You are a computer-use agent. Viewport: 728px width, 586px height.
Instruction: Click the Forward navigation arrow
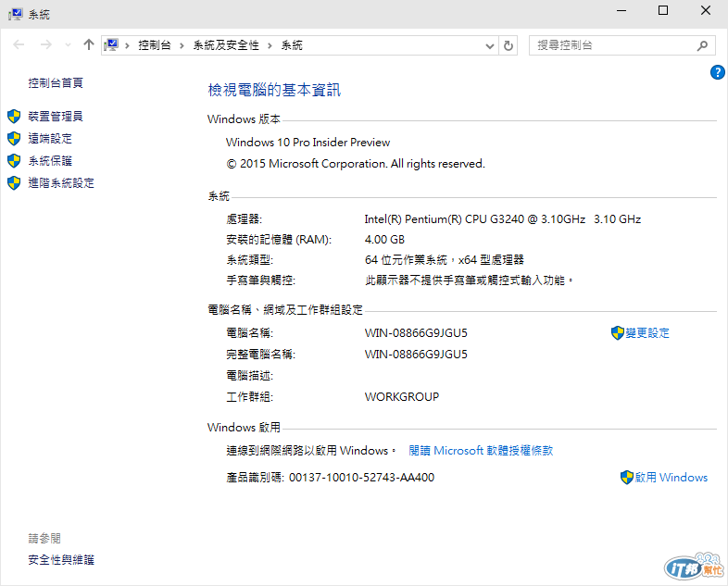click(x=46, y=45)
